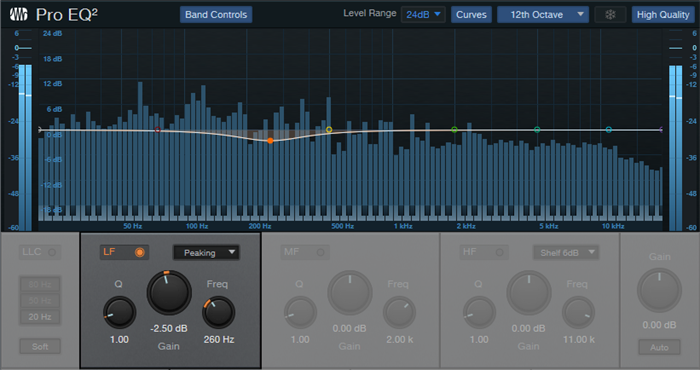Screen dimensions: 700x370
Task: Select the green MF band node at 2 kHz
Action: coord(454,130)
